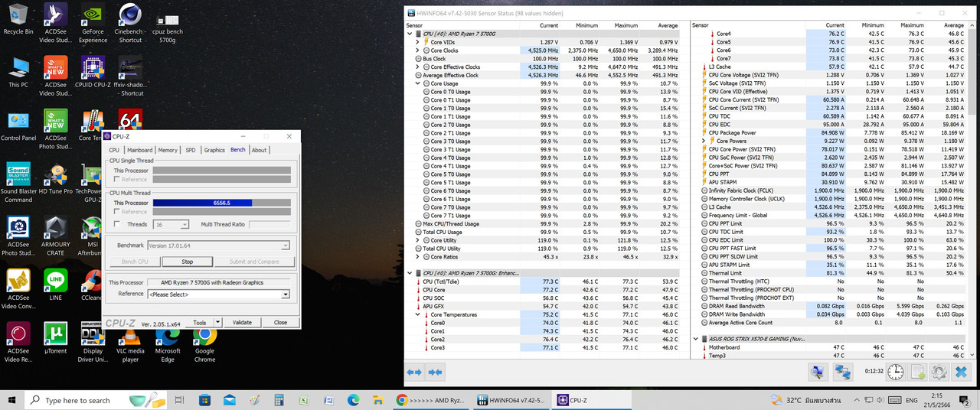This screenshot has width=980, height=410.
Task: Tick Single Thread Reference checkbox
Action: 116,179
